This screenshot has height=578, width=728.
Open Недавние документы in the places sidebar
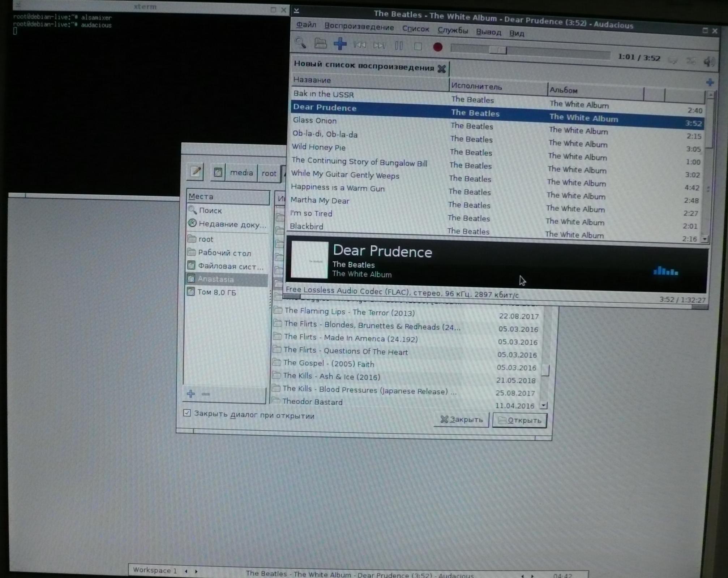tap(227, 224)
